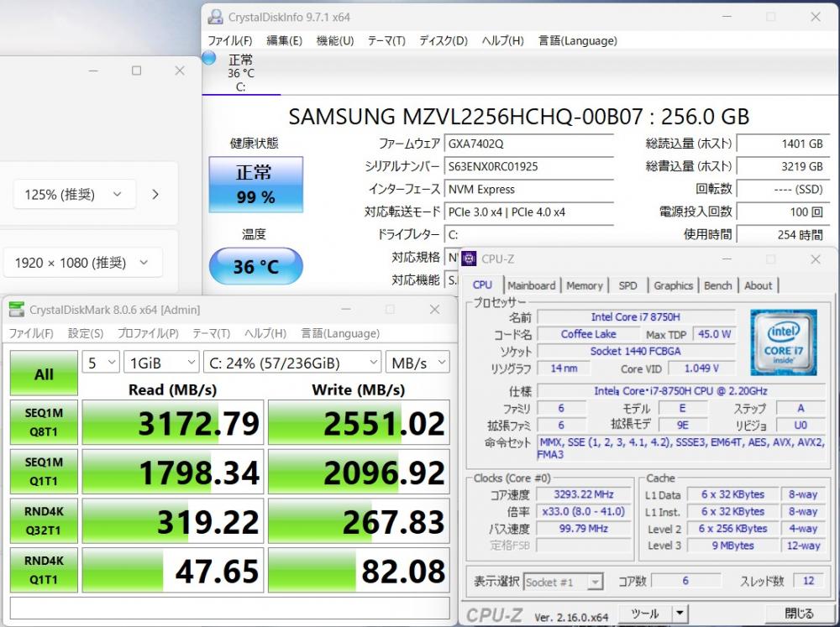This screenshot has height=627, width=840.
Task: Click the 36 °C temperature indicator
Action: (255, 267)
